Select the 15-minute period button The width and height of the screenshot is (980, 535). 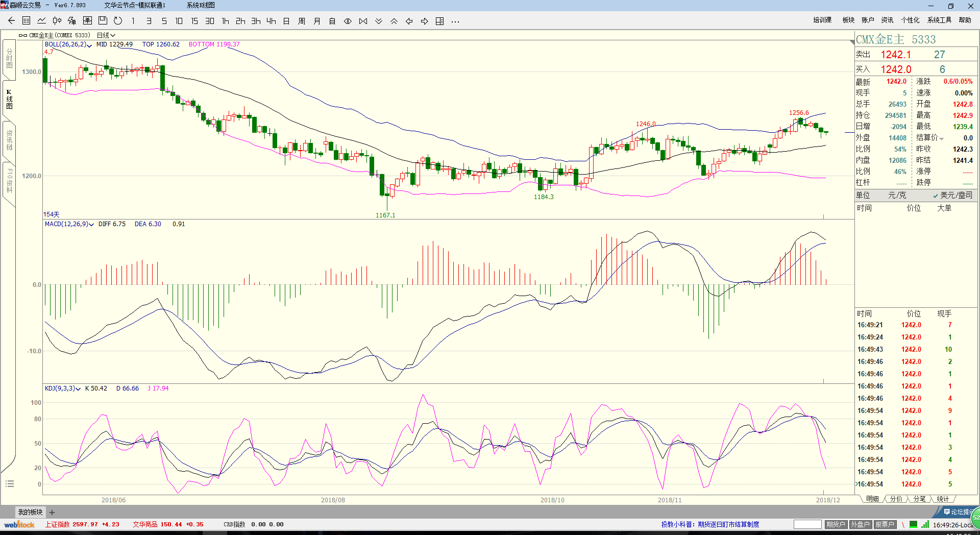(194, 21)
